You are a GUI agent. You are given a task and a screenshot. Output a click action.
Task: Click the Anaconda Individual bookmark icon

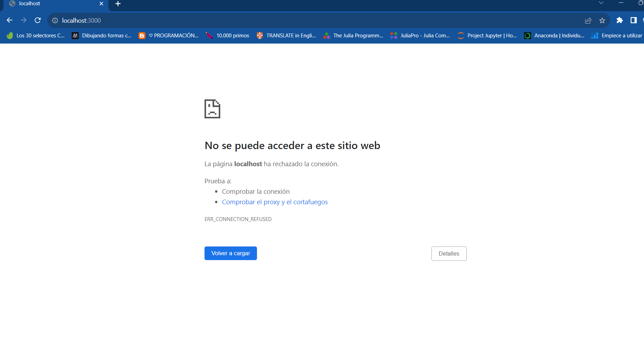527,35
